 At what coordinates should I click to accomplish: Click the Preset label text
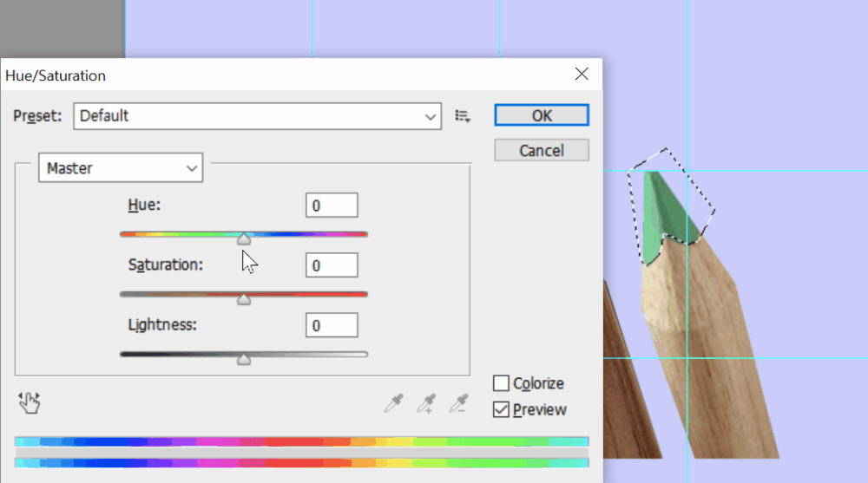pos(37,115)
